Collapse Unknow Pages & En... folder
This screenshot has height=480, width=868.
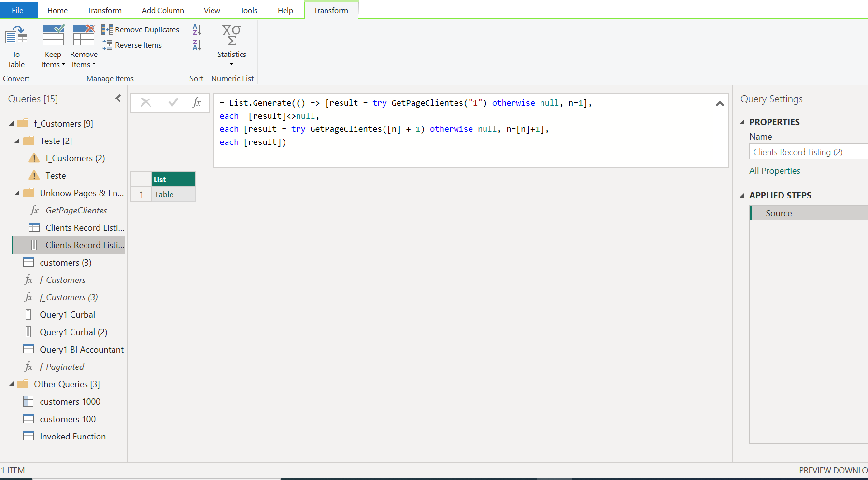tap(17, 193)
